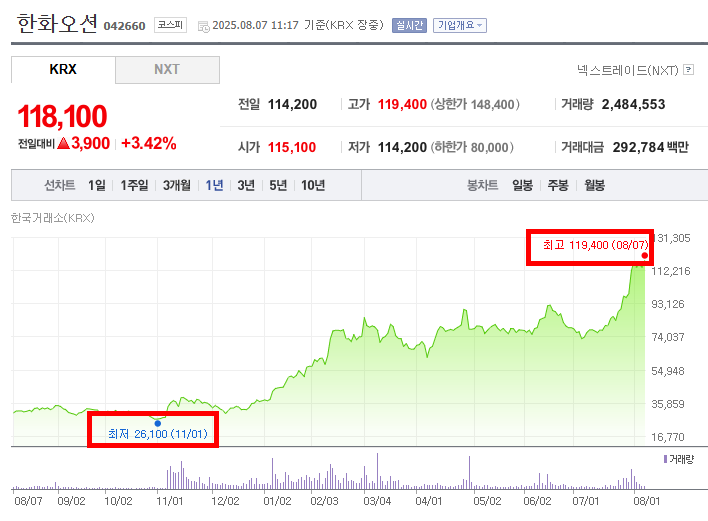Image resolution: width=708 pixels, height=521 pixels.
Task: Select the 3개월 line chart range
Action: 177,185
